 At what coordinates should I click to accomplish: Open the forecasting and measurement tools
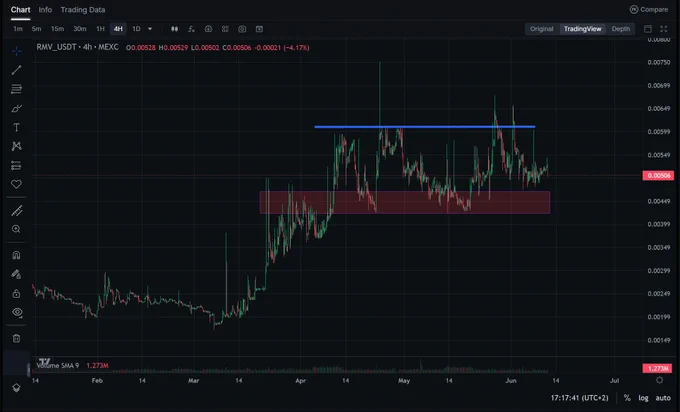click(16, 165)
